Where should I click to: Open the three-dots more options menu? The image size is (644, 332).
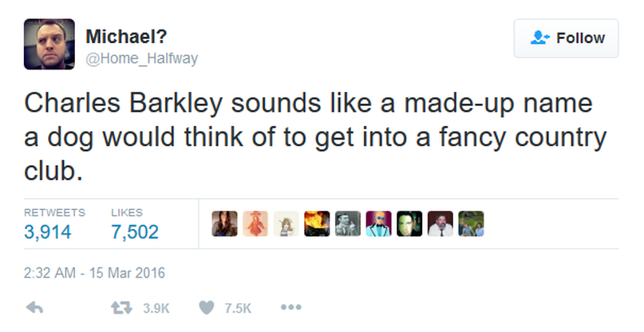tap(290, 307)
